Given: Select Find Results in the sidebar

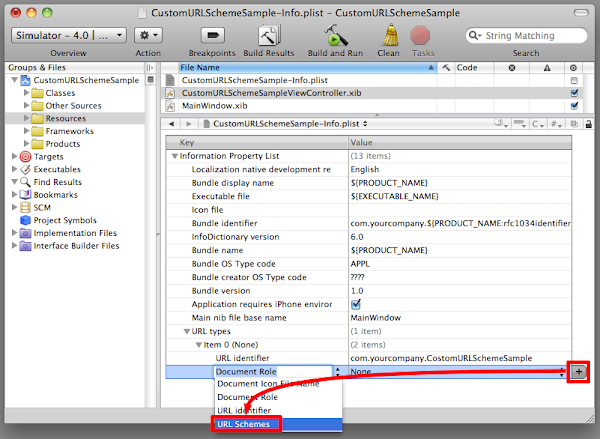Looking at the screenshot, I should (x=58, y=182).
